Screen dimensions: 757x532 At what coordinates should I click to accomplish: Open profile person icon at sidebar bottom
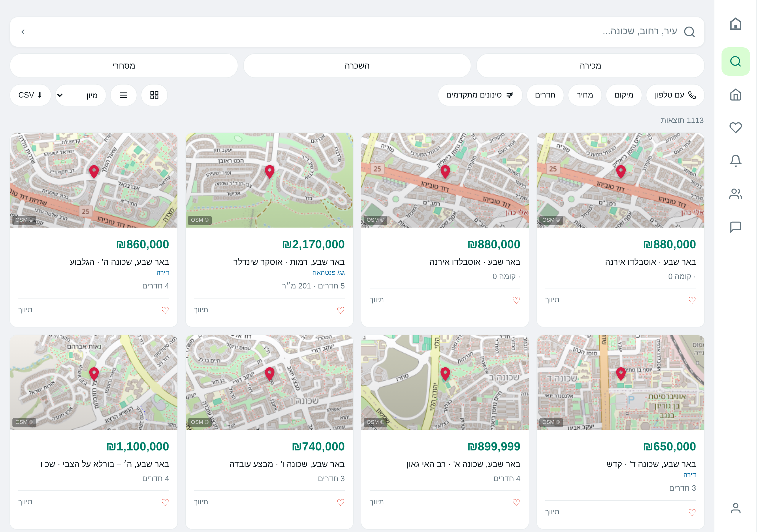[735, 508]
